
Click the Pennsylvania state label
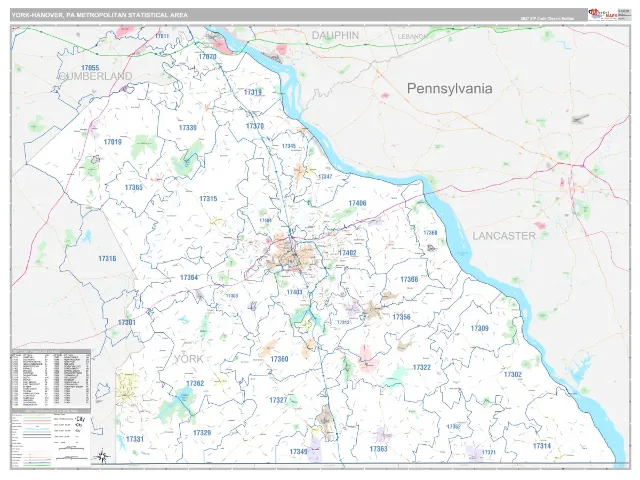tap(449, 89)
